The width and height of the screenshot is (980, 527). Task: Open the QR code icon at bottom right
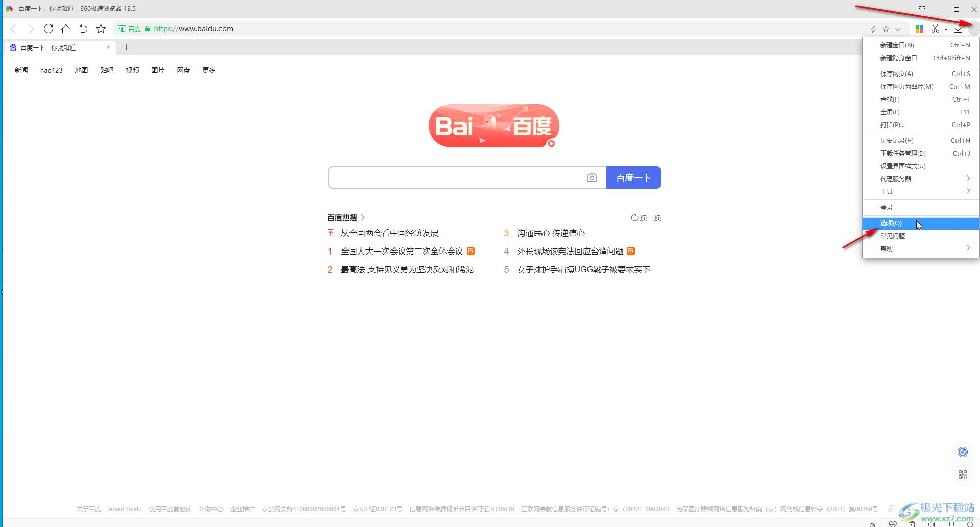pyautogui.click(x=963, y=473)
